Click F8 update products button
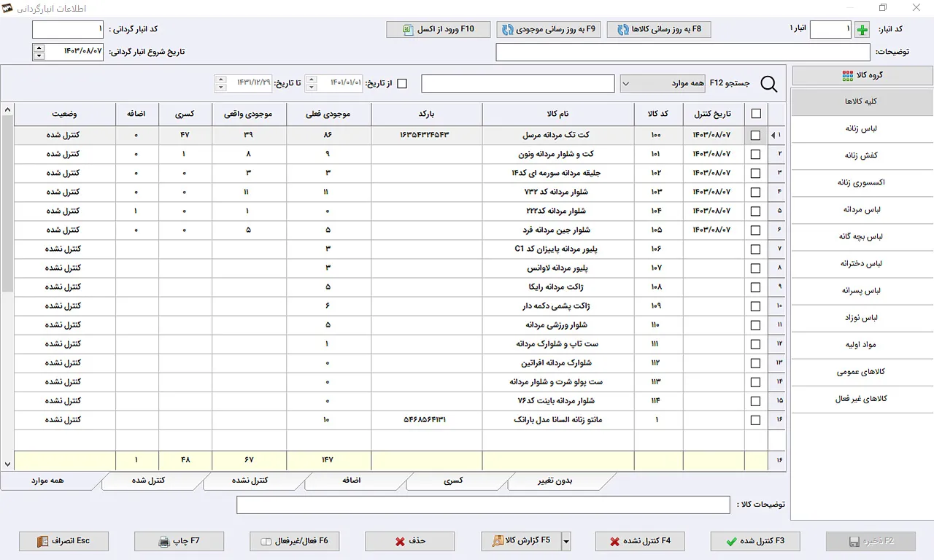 659,30
